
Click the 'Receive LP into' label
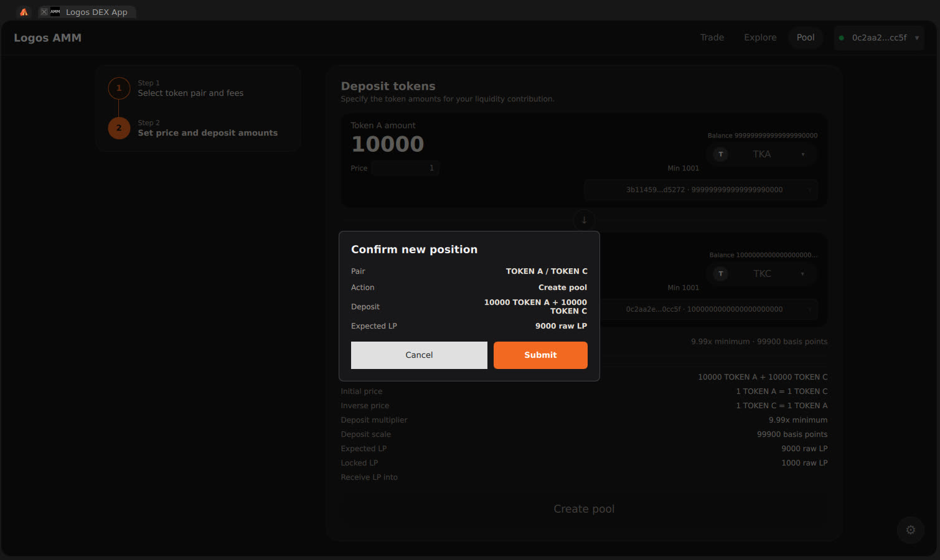coord(369,477)
